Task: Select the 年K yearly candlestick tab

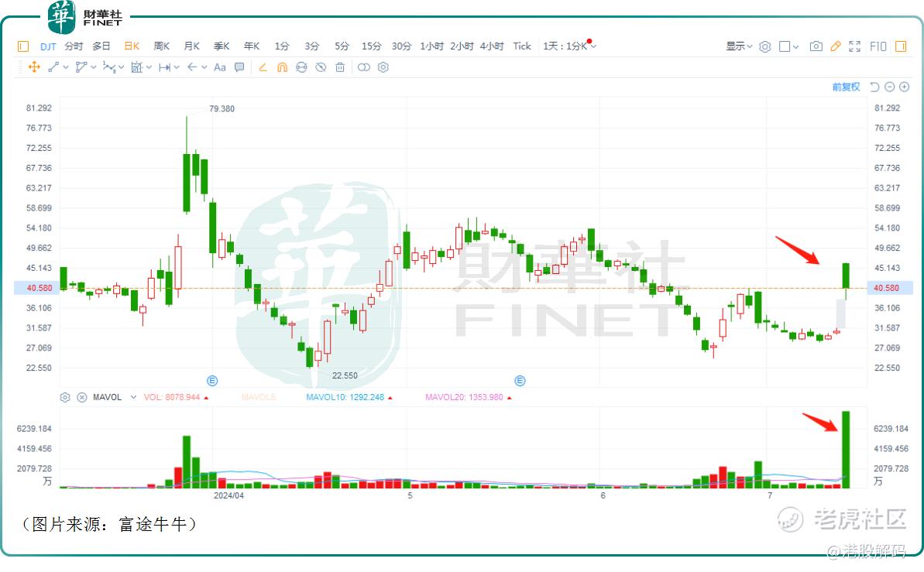Action: 252,46
